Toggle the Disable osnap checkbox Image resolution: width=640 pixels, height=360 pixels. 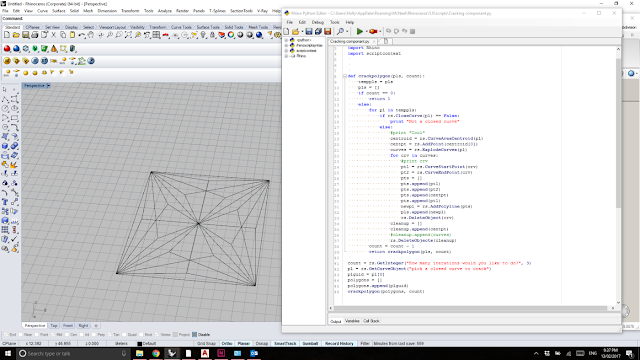click(x=194, y=335)
